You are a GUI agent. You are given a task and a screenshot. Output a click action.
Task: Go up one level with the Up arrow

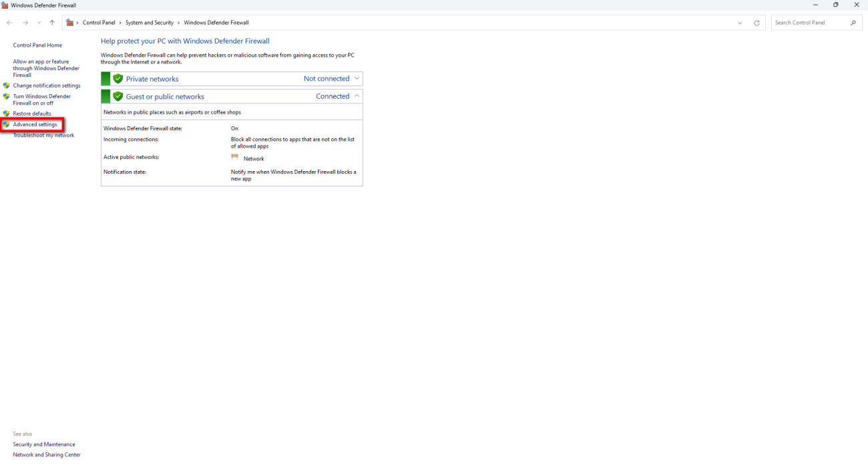[x=52, y=23]
